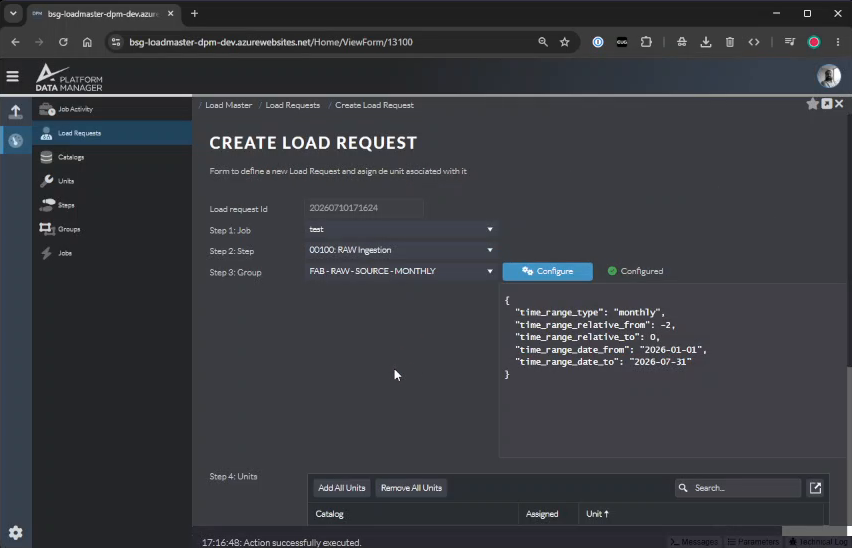Open browser downloads
The height and width of the screenshot is (548, 852).
(x=705, y=42)
